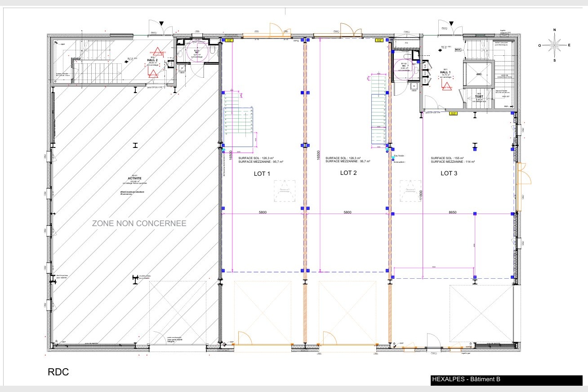The height and width of the screenshot is (392, 588).
Task: Click the orange double door above Lot 2
Action: (x=351, y=31)
